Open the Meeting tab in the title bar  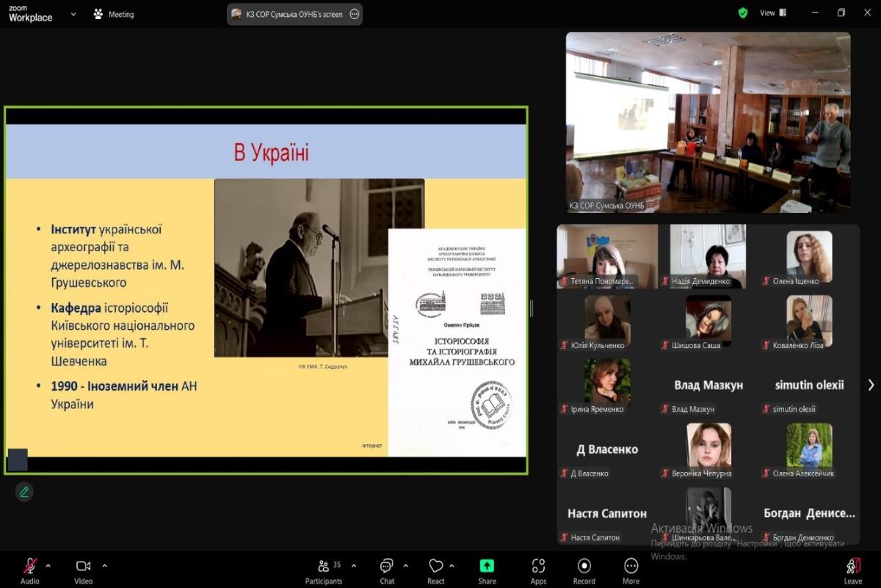(x=114, y=14)
